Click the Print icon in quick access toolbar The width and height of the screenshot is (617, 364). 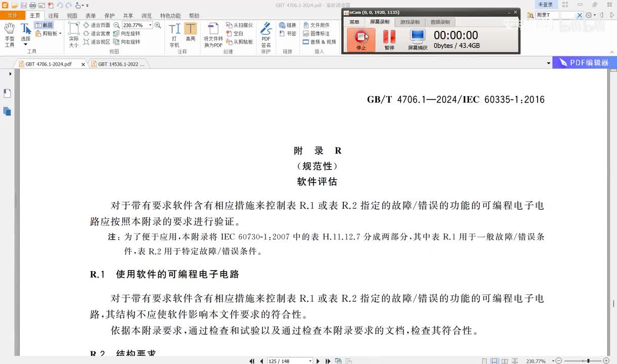click(x=32, y=5)
